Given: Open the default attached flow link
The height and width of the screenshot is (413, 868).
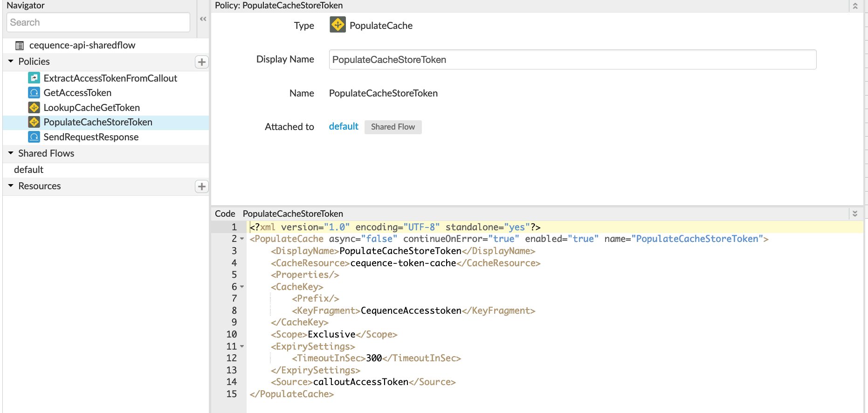Looking at the screenshot, I should 344,127.
